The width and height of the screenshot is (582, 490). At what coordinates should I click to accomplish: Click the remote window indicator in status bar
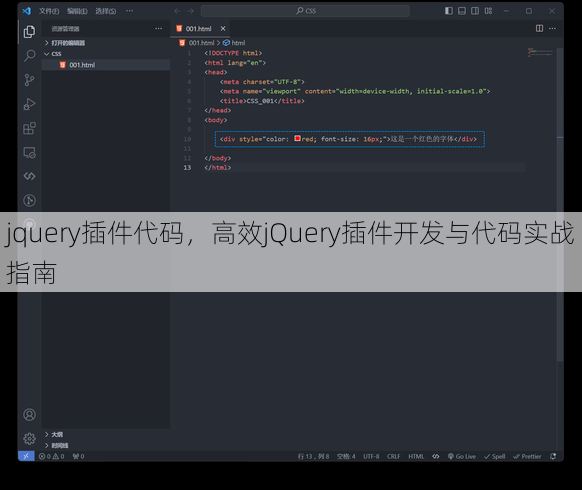[26, 456]
